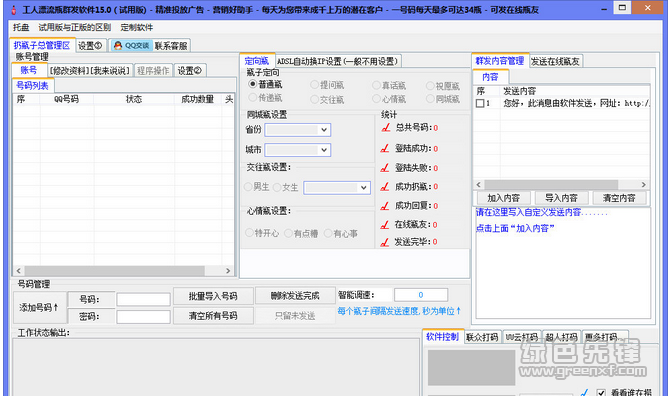
Task: Select the 心情瓶 radio option
Action: (x=376, y=99)
